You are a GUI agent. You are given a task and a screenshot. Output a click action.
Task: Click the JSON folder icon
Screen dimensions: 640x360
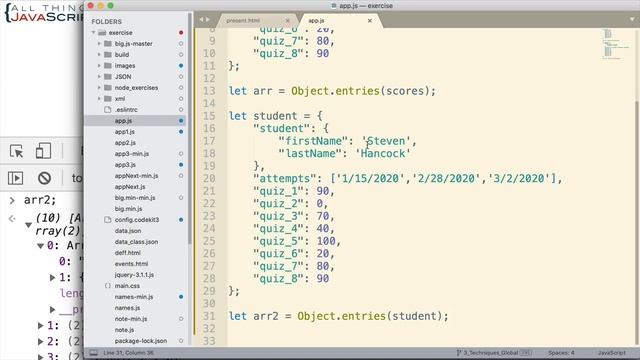click(108, 76)
